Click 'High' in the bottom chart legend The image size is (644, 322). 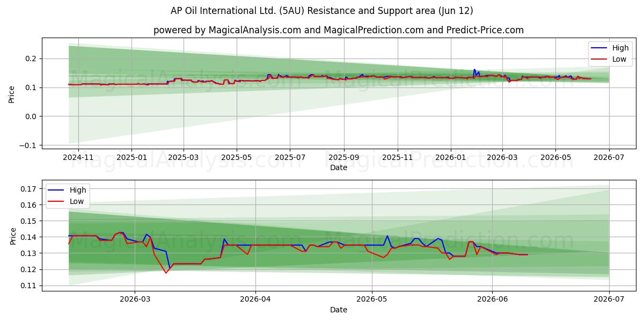tap(78, 190)
